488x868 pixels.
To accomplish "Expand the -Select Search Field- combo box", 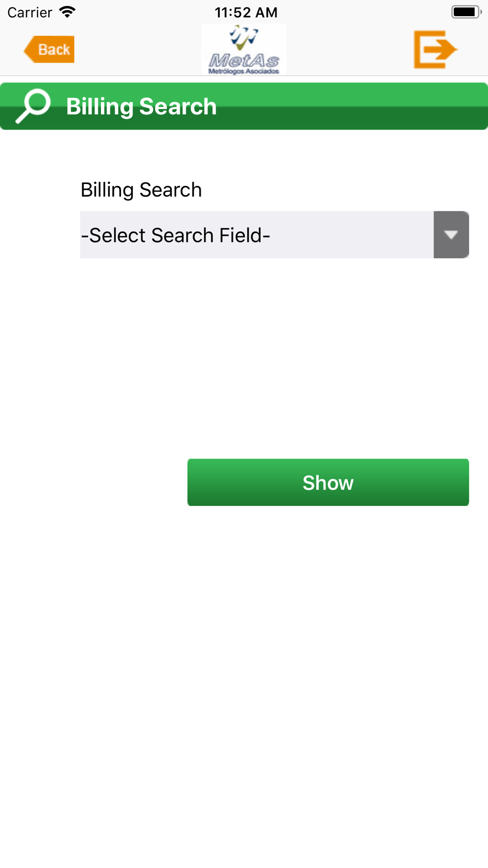I will click(274, 235).
